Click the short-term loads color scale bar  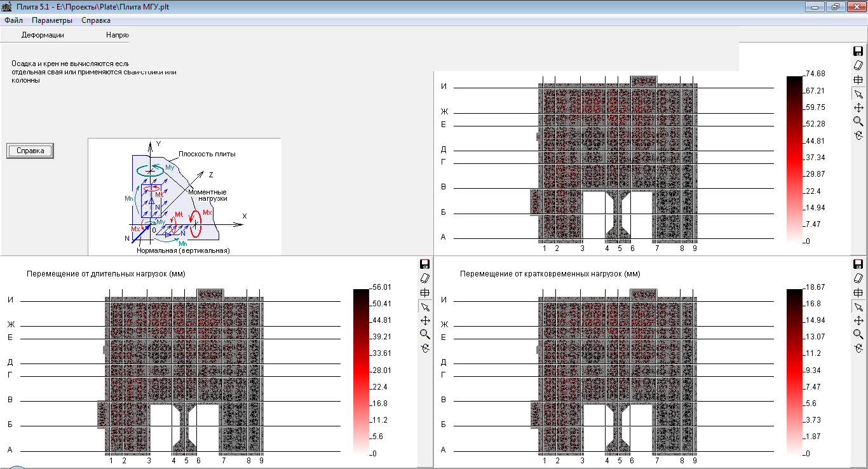pos(795,372)
